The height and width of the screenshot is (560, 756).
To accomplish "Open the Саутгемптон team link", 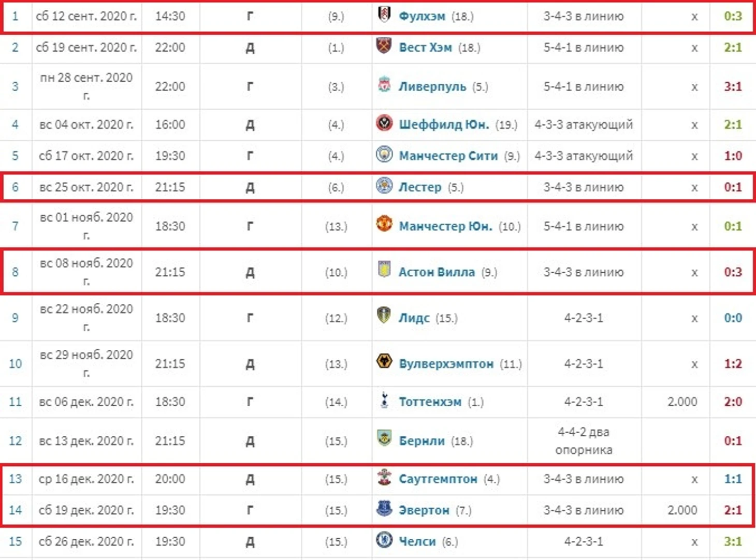I will pyautogui.click(x=438, y=479).
